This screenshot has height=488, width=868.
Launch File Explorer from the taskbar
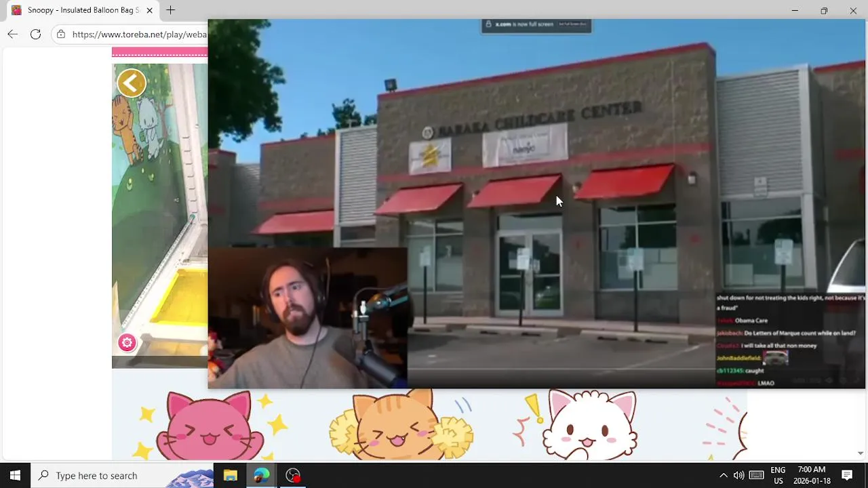[230, 475]
